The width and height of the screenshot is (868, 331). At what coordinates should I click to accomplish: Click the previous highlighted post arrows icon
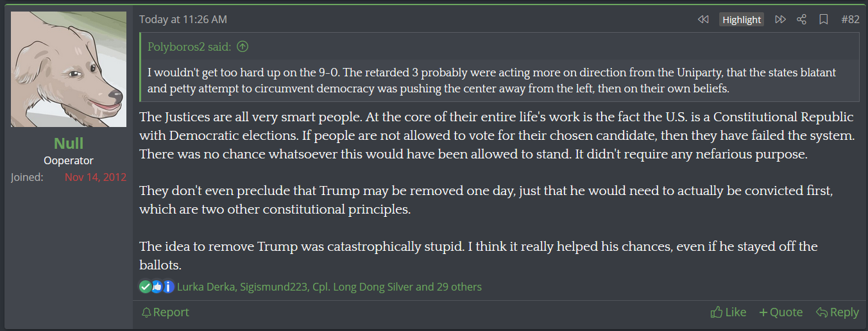tap(703, 20)
